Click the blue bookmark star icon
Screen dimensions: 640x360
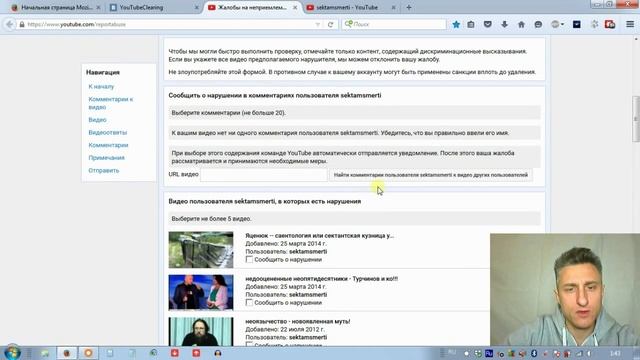click(456, 24)
